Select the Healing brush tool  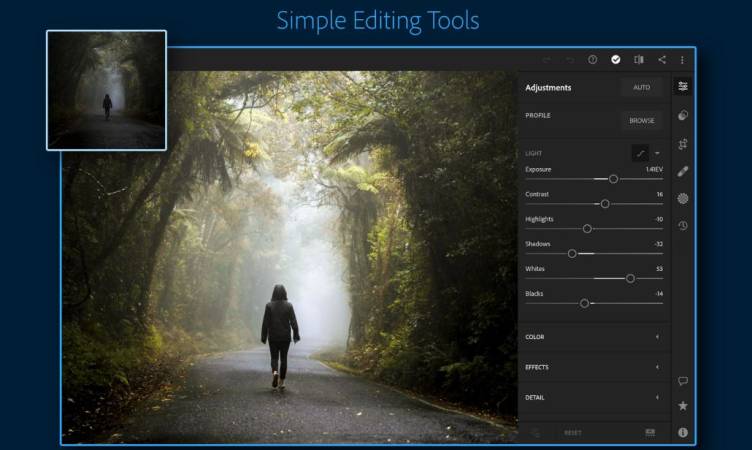click(683, 171)
